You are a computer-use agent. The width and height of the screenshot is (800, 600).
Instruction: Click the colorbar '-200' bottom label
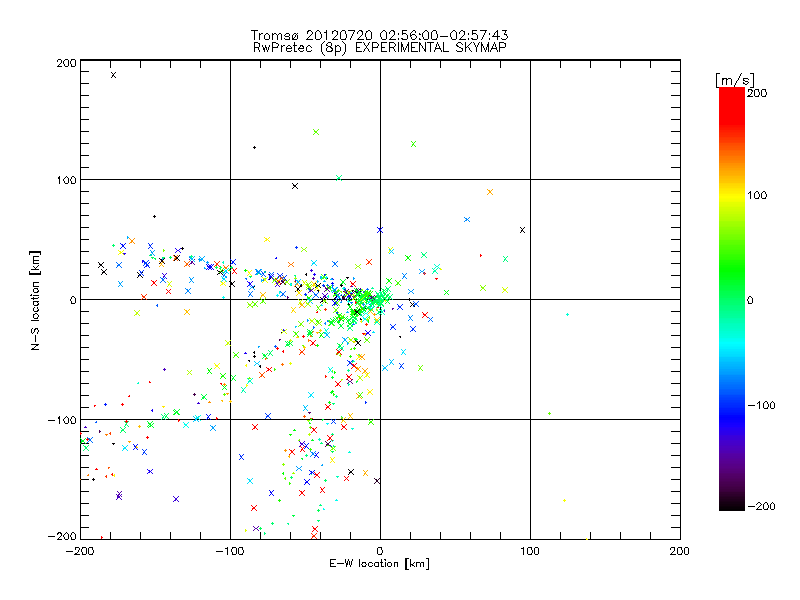tap(761, 506)
